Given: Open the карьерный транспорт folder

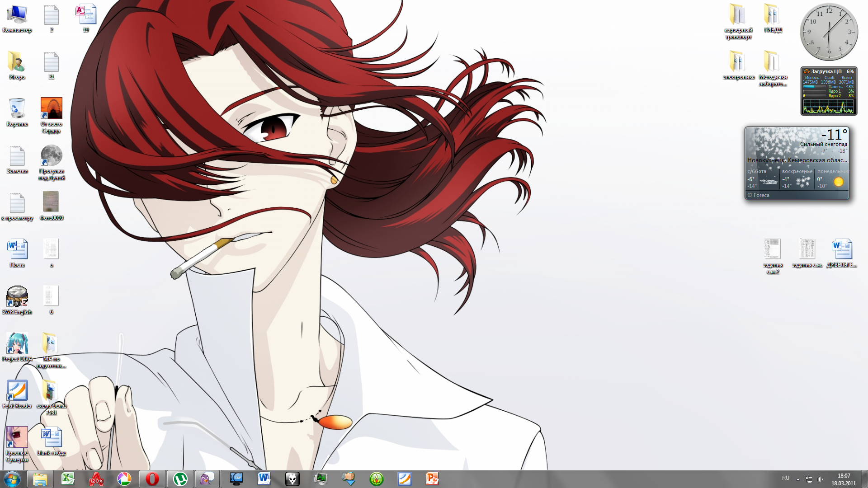Looking at the screenshot, I should 738,21.
